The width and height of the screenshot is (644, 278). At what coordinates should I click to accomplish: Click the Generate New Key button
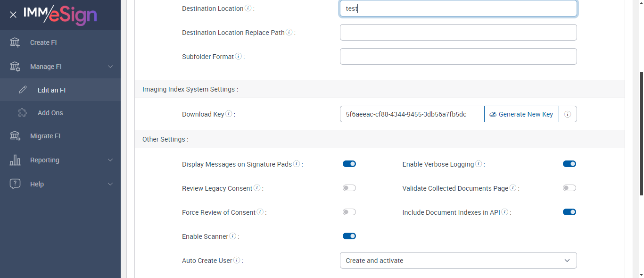coord(521,114)
